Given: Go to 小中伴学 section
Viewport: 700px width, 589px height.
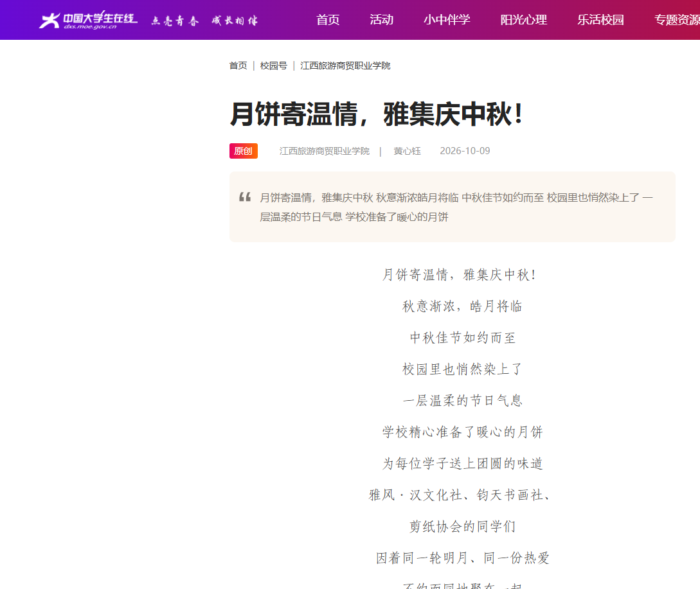Looking at the screenshot, I should click(x=447, y=20).
